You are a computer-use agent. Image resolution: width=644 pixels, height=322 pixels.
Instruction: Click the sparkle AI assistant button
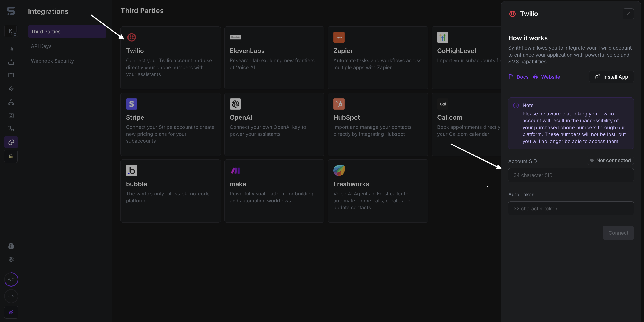(x=11, y=312)
